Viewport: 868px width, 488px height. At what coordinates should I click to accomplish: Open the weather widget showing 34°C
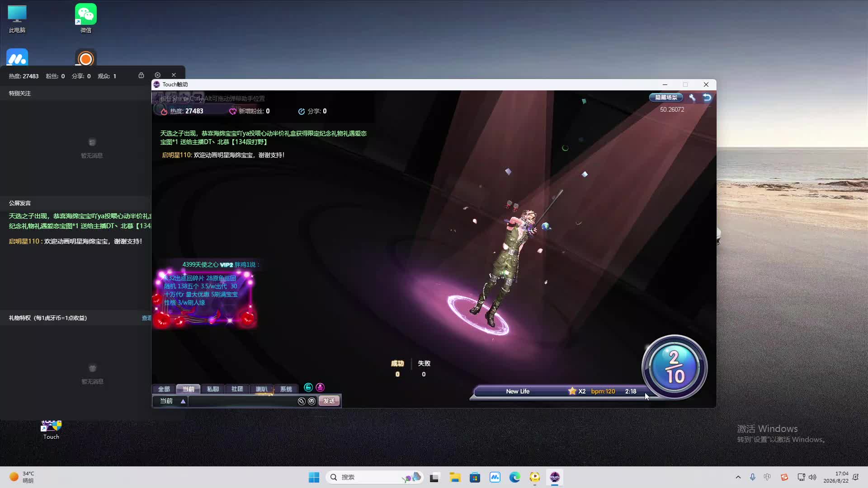click(22, 477)
